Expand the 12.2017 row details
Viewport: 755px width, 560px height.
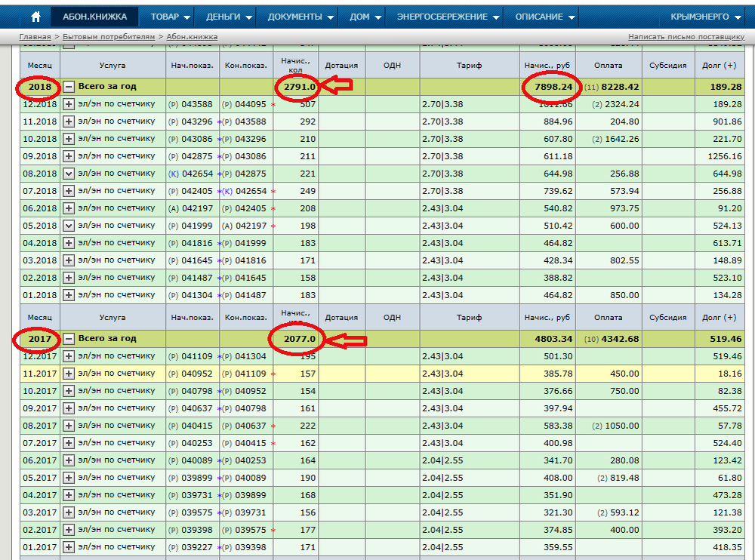click(x=69, y=356)
